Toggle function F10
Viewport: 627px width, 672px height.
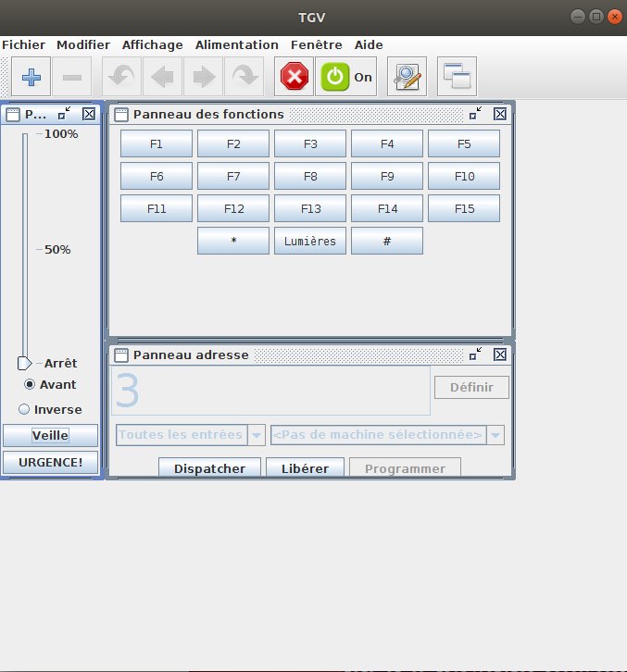pyautogui.click(x=464, y=176)
